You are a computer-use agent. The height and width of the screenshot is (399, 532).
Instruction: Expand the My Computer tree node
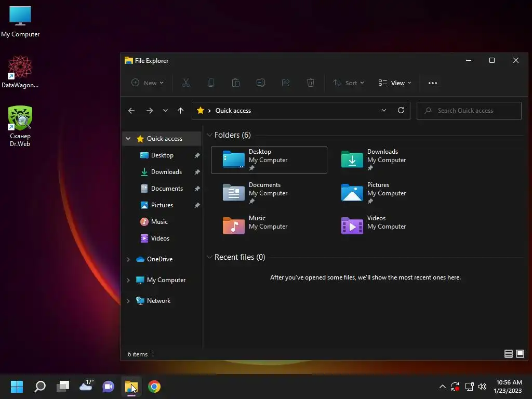[128, 280]
